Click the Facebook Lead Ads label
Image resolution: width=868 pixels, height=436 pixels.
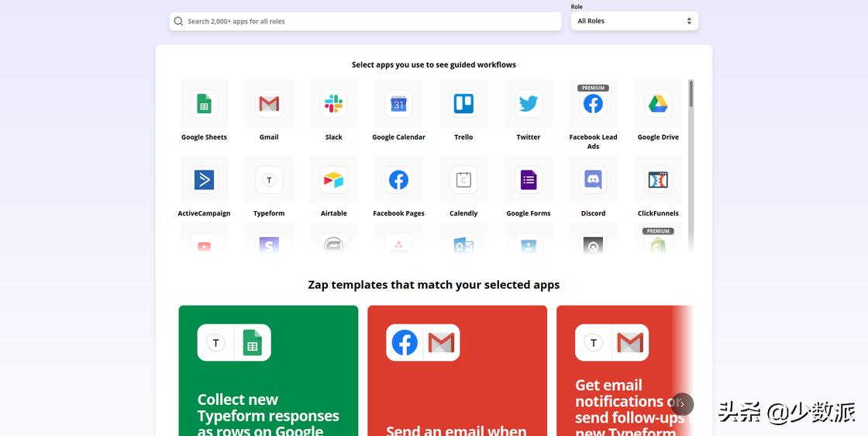(x=593, y=142)
